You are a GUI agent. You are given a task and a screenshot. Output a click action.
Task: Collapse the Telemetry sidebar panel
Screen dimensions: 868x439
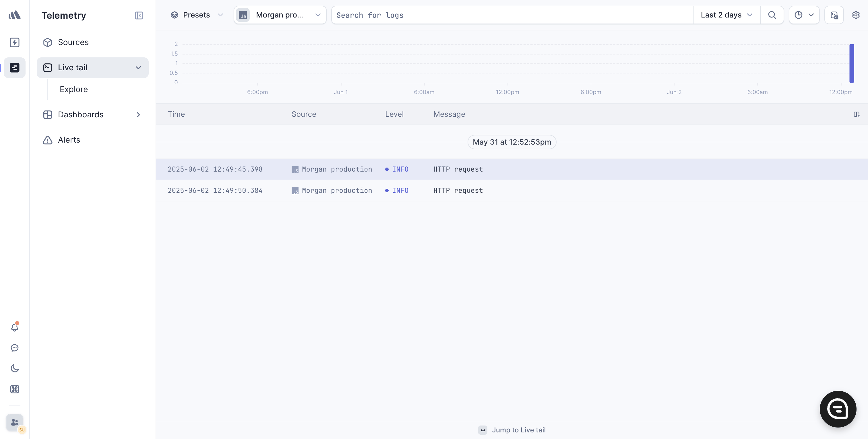pos(138,15)
